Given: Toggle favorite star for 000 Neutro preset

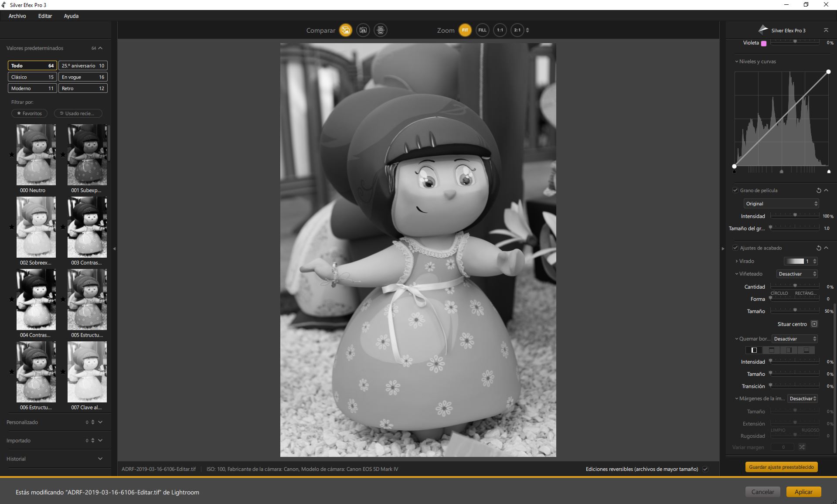Looking at the screenshot, I should (12, 154).
